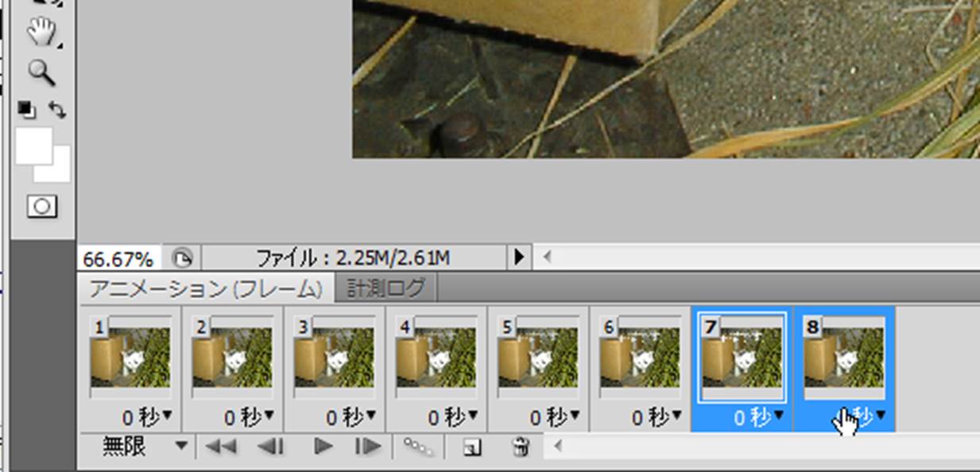The height and width of the screenshot is (472, 980).
Task: Expand the status bar file info menu arrow
Action: pos(519,257)
